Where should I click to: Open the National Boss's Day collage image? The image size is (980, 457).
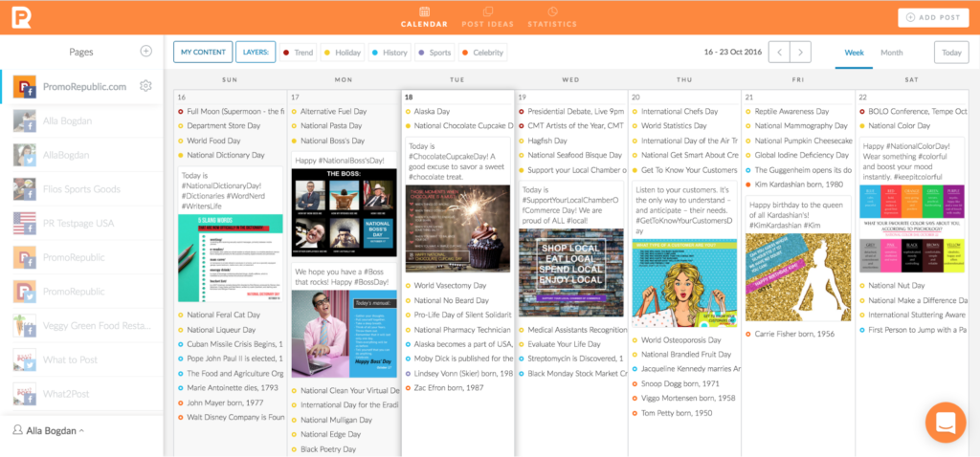pos(344,212)
